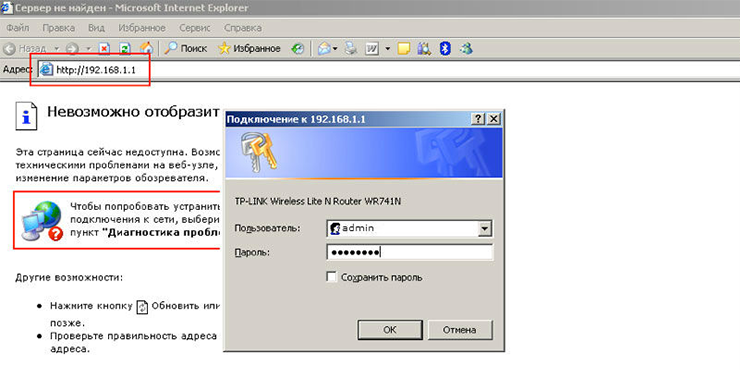Click the Mail envelope toolbar icon
Viewport: 740px width, 370px height.
tap(325, 48)
